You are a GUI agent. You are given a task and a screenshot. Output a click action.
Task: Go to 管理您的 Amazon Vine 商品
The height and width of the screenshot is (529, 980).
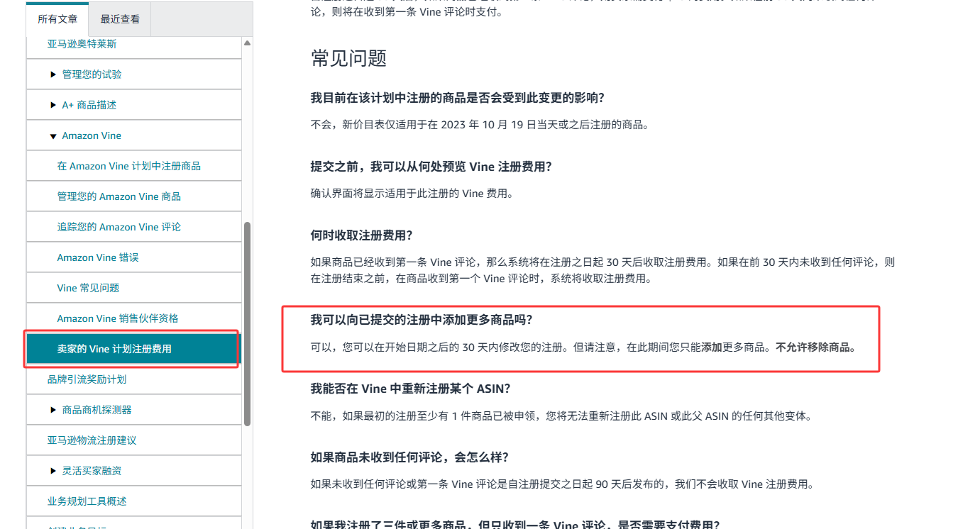coord(119,196)
